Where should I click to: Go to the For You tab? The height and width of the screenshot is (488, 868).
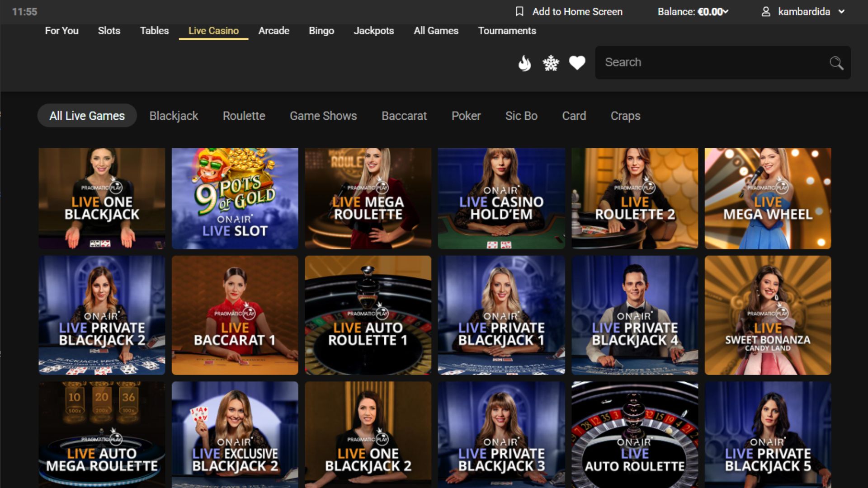(61, 31)
